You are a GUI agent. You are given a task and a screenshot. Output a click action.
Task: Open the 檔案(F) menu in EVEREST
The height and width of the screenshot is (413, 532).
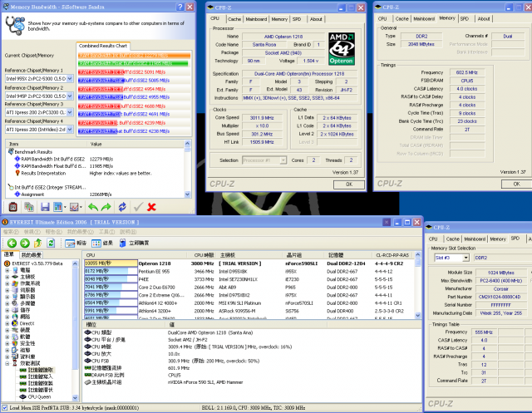(x=11, y=232)
